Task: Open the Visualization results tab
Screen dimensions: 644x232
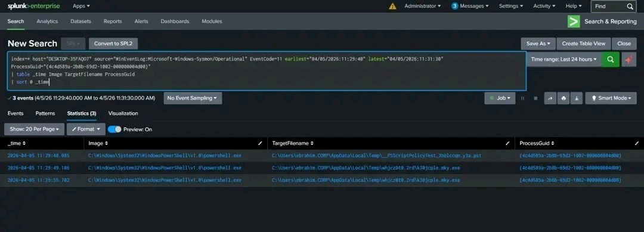Action: click(x=123, y=113)
